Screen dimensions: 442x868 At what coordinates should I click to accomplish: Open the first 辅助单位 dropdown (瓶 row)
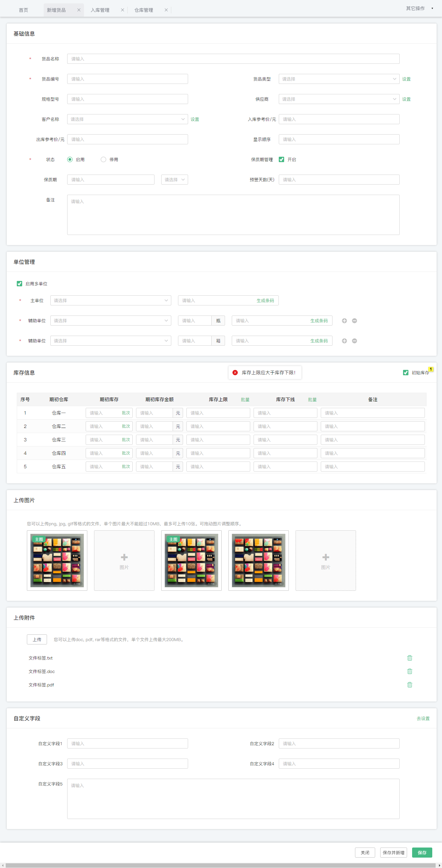(x=110, y=321)
